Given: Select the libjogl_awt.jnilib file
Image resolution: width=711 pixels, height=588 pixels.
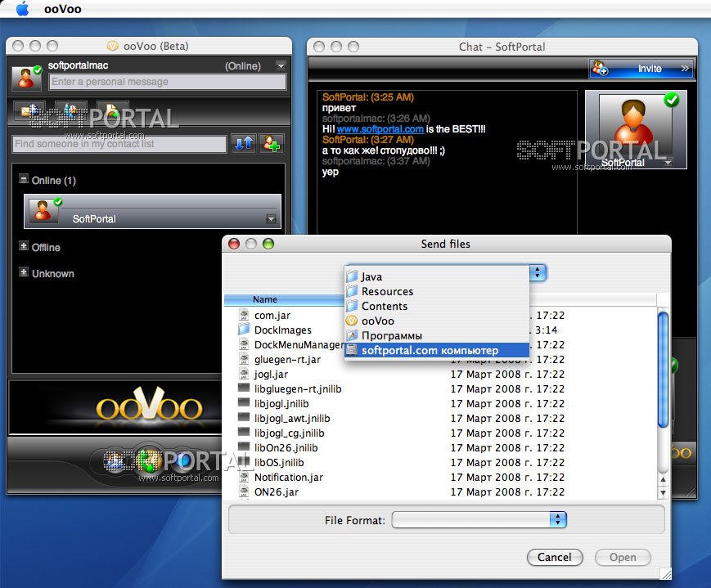Looking at the screenshot, I should 291,419.
